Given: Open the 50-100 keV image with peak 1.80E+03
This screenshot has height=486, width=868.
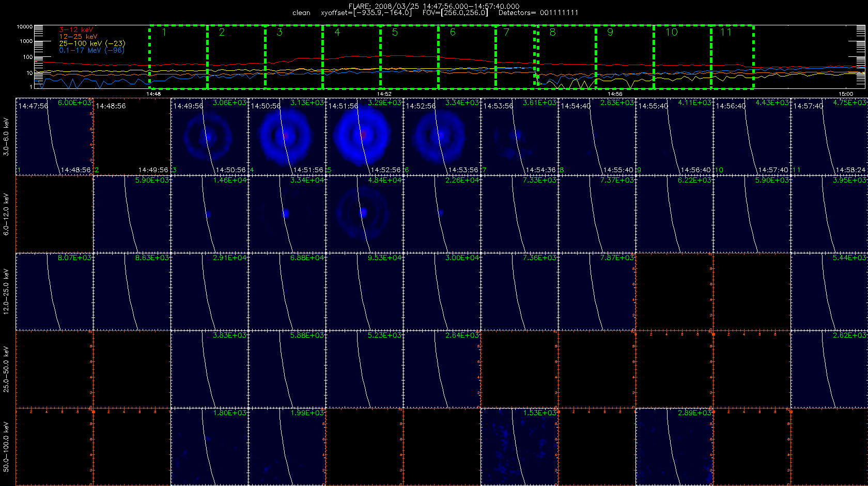Looking at the screenshot, I should [x=210, y=447].
